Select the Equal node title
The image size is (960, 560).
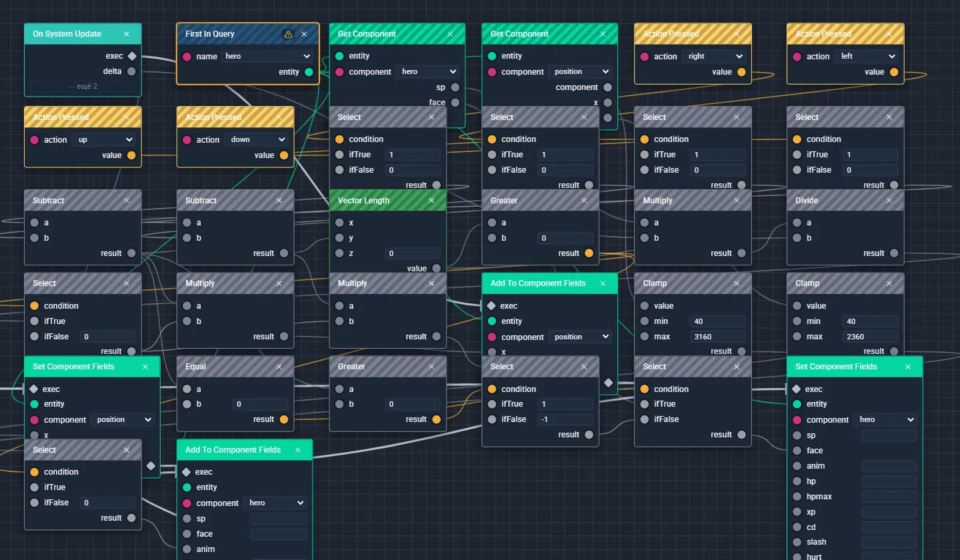click(x=196, y=367)
